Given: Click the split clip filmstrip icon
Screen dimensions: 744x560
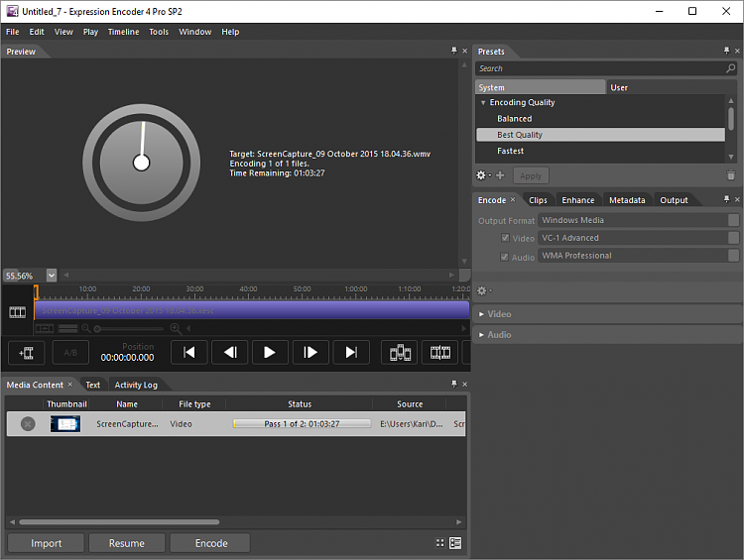Looking at the screenshot, I should [x=440, y=352].
